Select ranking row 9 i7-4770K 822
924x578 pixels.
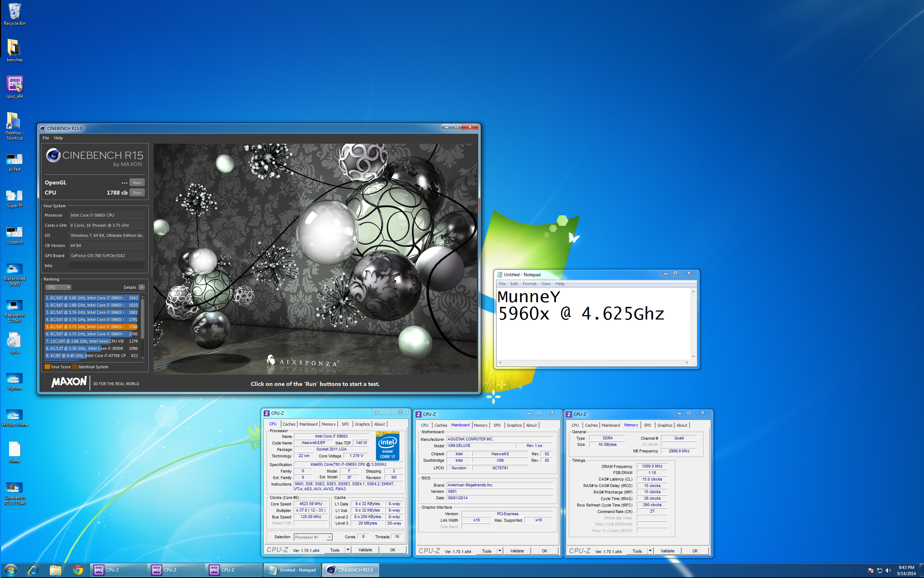[92, 356]
